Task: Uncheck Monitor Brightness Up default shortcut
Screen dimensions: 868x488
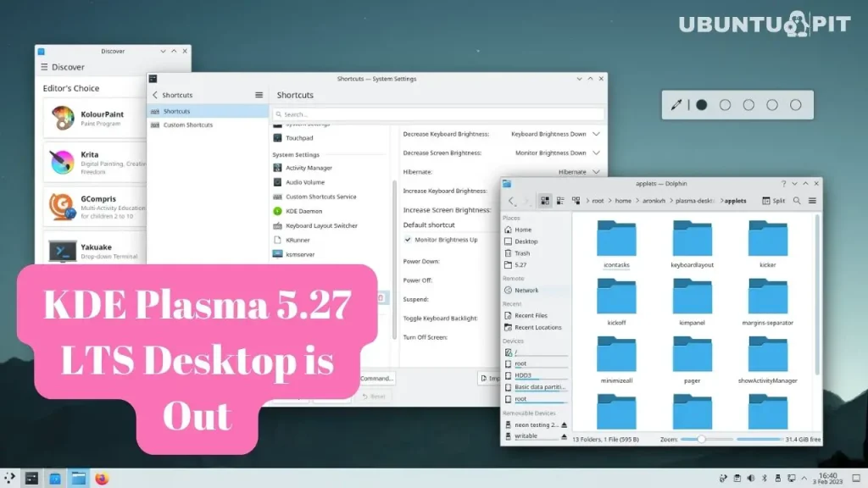Action: 408,240
